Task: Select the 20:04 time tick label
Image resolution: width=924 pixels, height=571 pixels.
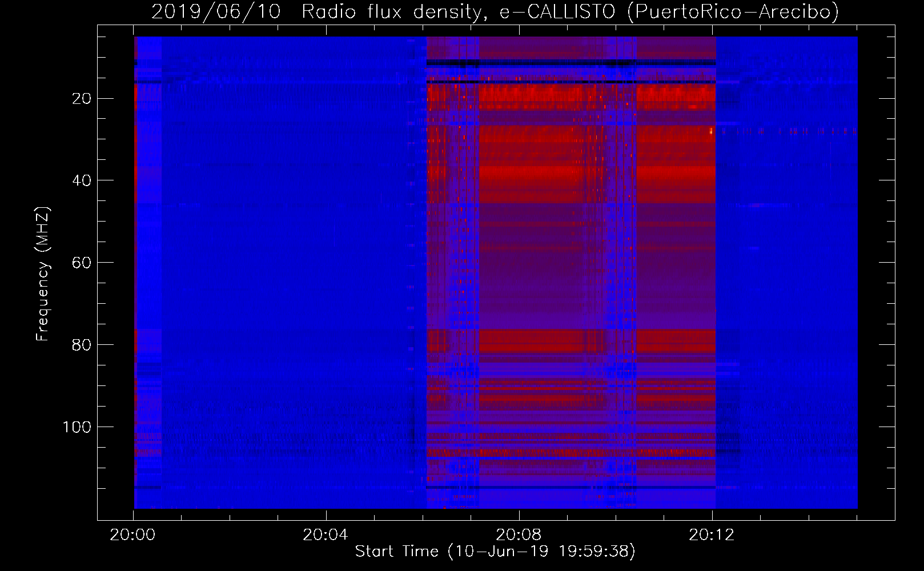Action: (x=325, y=535)
